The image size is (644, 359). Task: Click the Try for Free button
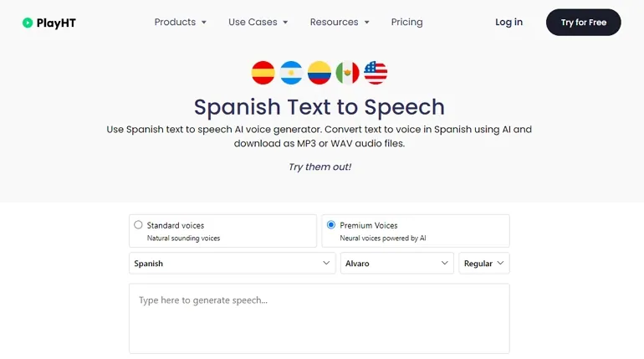[583, 23]
